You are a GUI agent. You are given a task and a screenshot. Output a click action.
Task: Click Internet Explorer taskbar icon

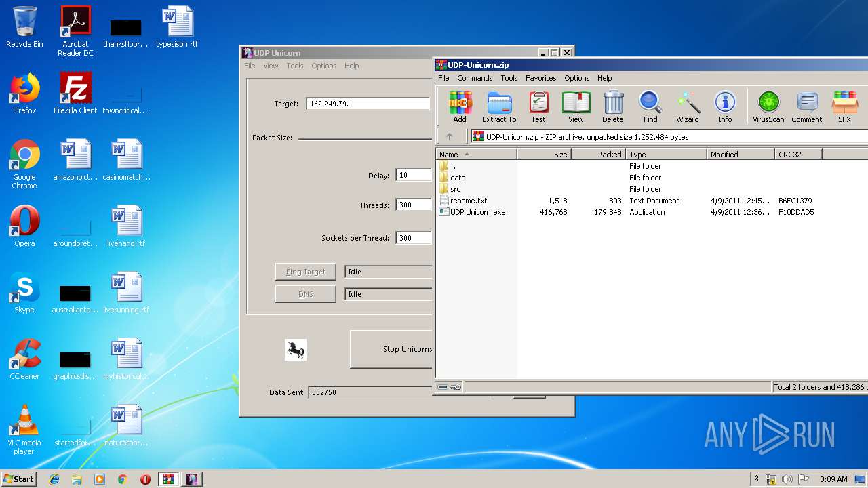point(54,479)
